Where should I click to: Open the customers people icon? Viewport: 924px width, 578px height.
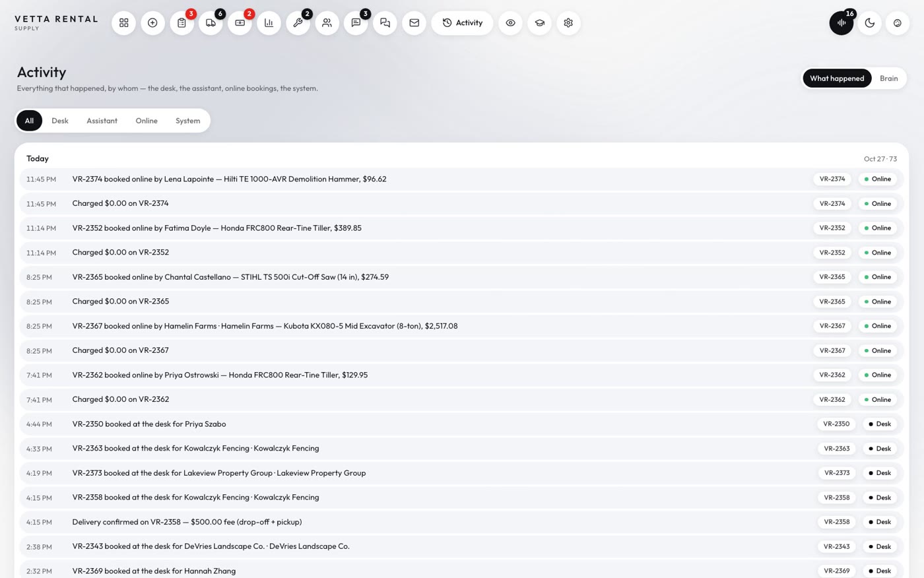(x=327, y=23)
